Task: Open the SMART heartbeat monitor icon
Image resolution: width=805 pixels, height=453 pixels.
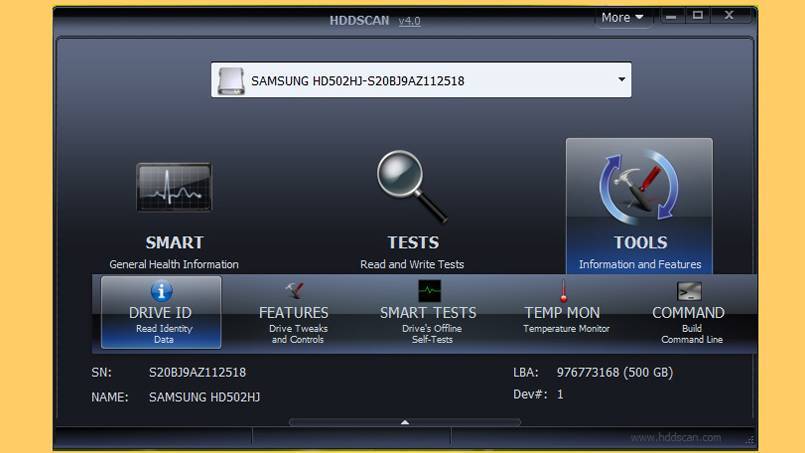Action: (x=174, y=188)
